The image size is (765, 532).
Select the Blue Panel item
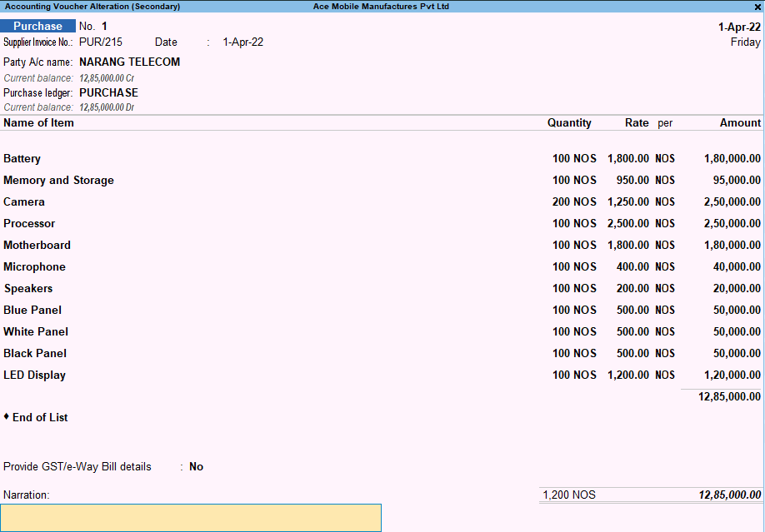tap(32, 311)
